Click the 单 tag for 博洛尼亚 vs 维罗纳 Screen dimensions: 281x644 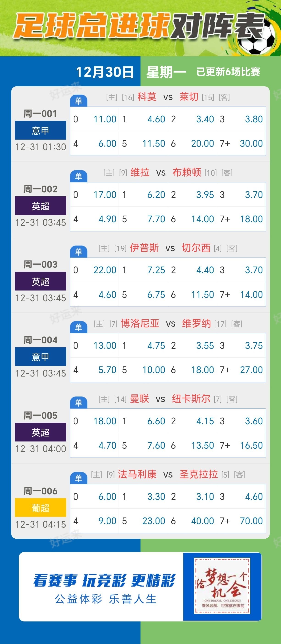tap(78, 327)
